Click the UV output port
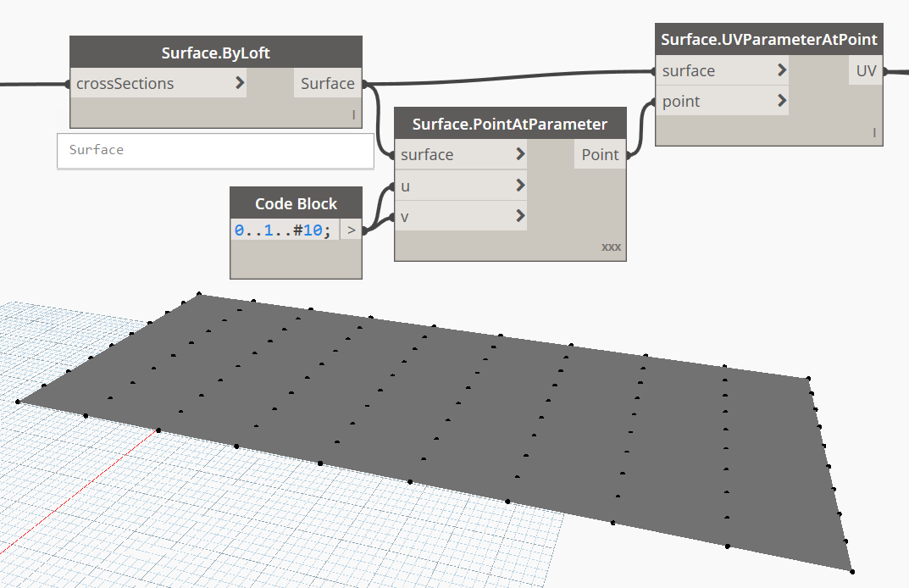 [x=866, y=70]
